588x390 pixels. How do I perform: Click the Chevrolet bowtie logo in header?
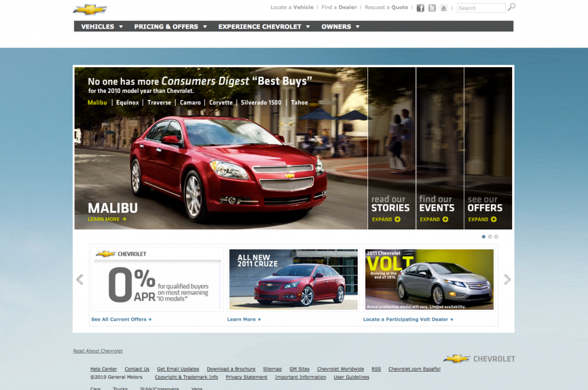tap(90, 9)
